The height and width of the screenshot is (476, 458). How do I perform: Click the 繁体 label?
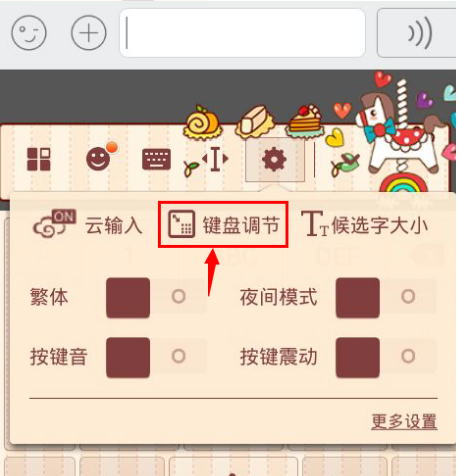pyautogui.click(x=49, y=297)
